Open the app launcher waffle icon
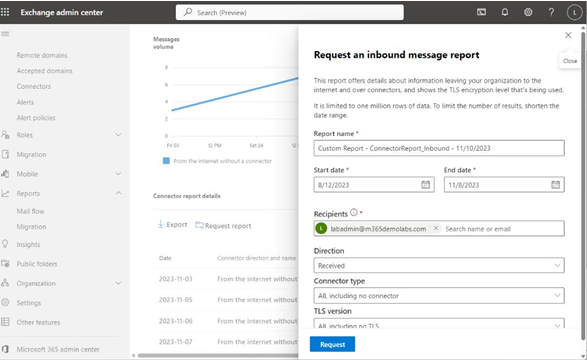 [5, 12]
